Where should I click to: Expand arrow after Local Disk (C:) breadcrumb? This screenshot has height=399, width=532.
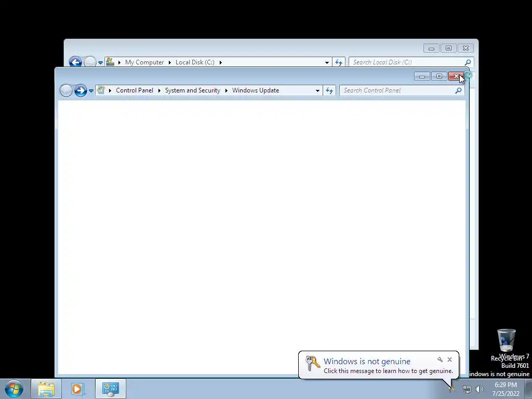(220, 62)
